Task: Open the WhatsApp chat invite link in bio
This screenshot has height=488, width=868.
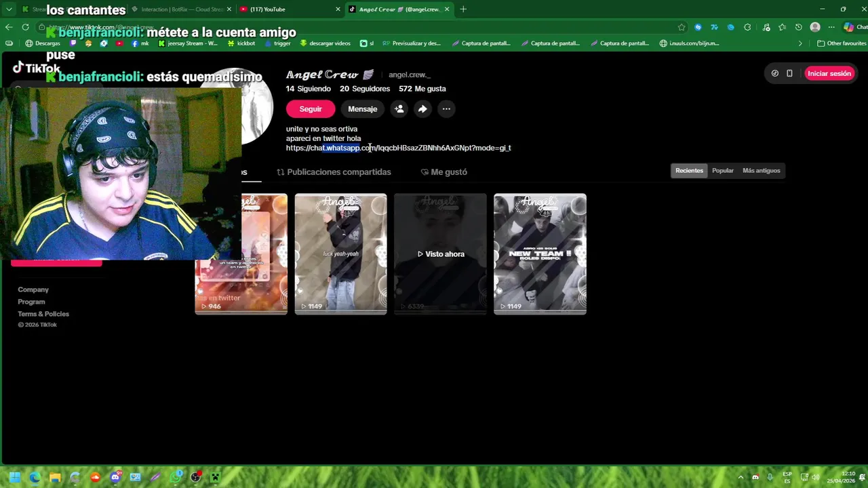Action: 398,148
